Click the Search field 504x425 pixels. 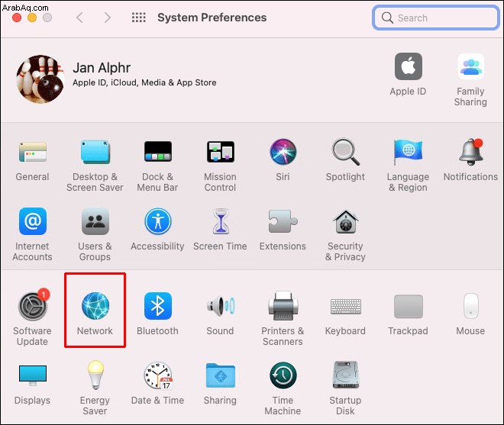pyautogui.click(x=436, y=18)
